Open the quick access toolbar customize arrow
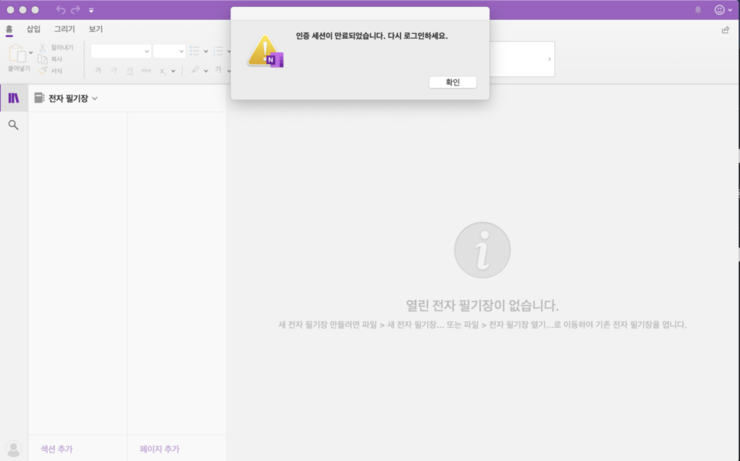The image size is (740, 461). click(91, 10)
